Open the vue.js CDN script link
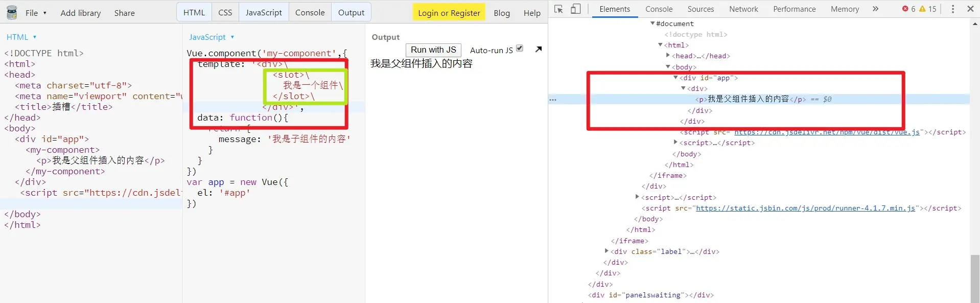 click(827, 132)
